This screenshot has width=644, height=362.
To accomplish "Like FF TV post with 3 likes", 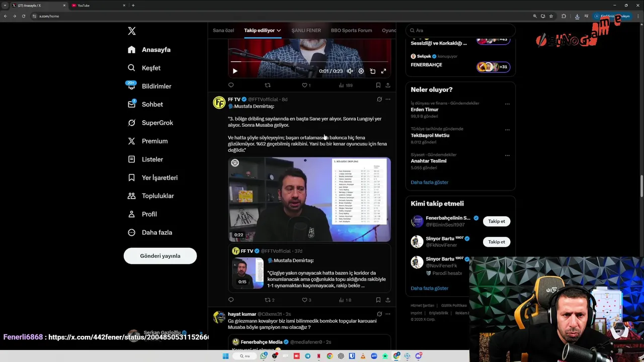I will click(306, 300).
